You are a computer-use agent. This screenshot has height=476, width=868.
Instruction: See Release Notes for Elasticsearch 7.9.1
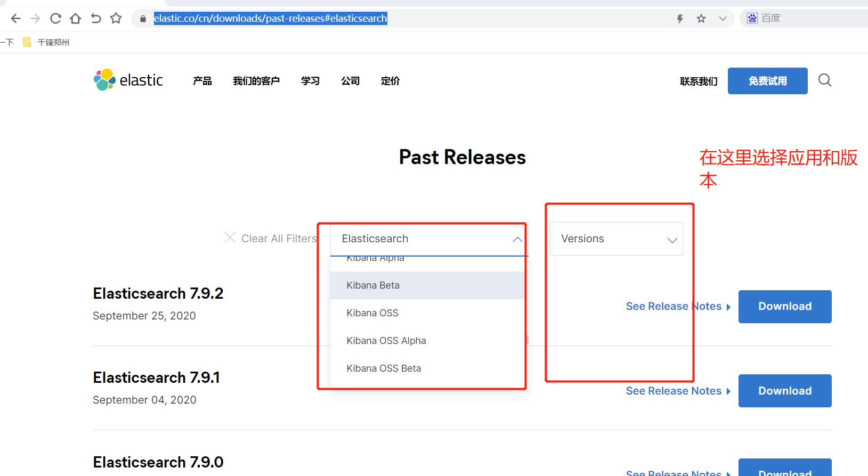(678, 391)
